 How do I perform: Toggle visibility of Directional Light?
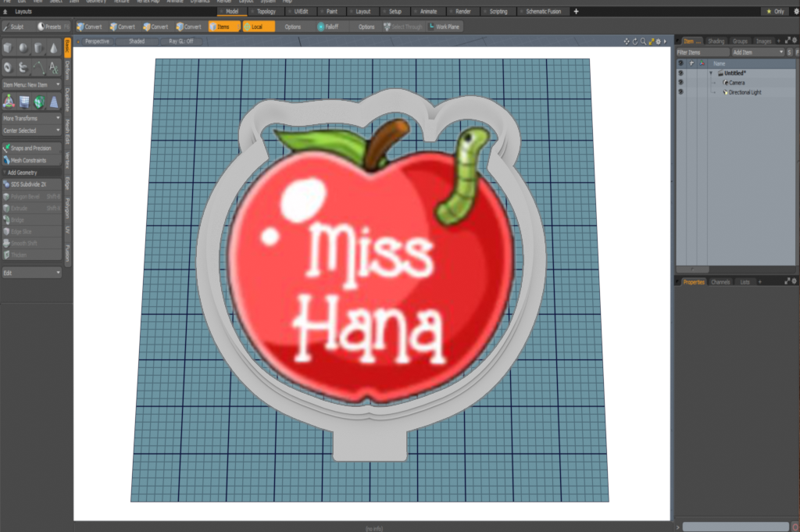tap(680, 92)
